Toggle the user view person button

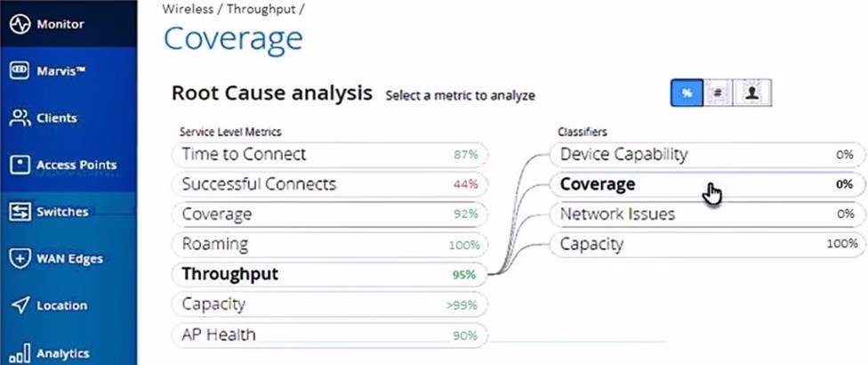(752, 93)
